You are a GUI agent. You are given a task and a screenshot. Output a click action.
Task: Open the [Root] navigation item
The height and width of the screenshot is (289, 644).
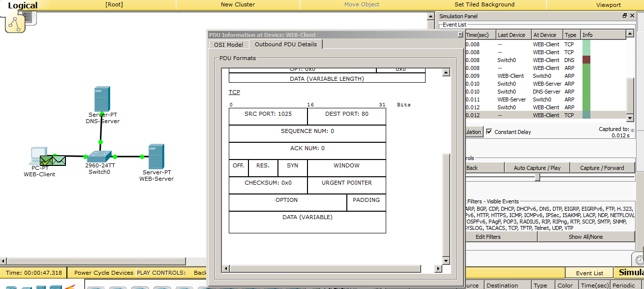[114, 4]
